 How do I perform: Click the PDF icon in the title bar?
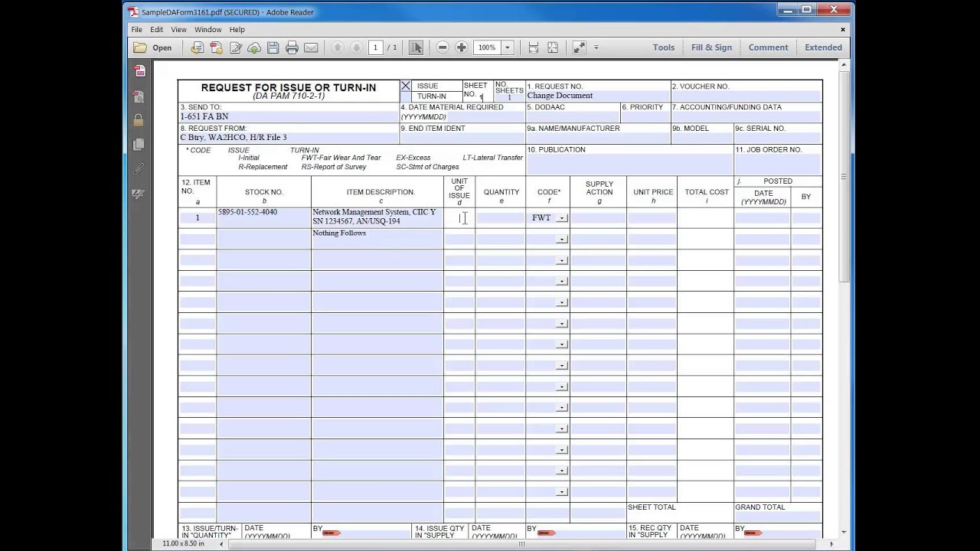[x=133, y=11]
